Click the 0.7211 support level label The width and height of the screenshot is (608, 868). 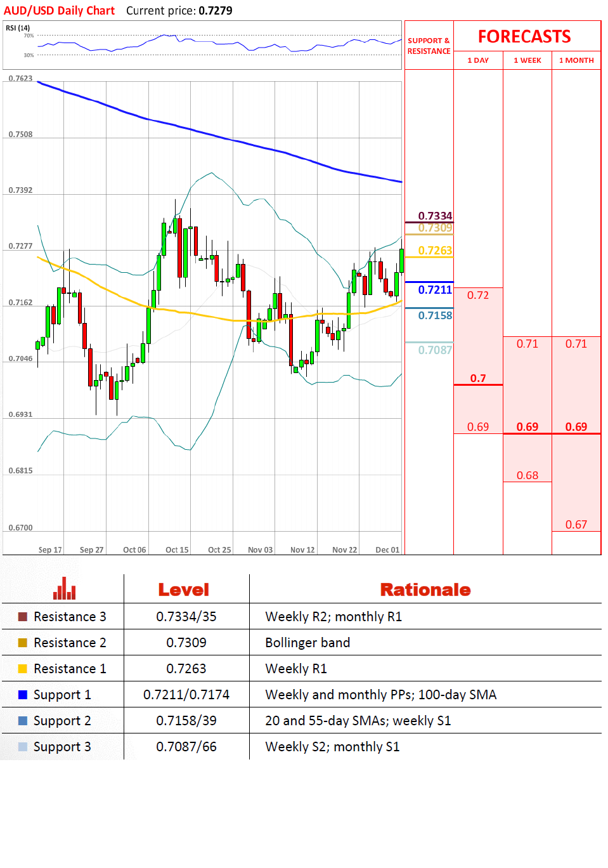(435, 290)
